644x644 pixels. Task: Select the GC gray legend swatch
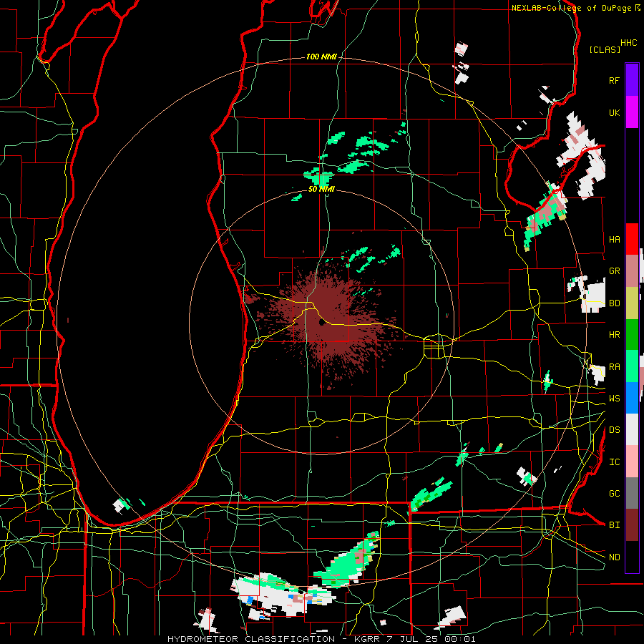click(x=632, y=493)
